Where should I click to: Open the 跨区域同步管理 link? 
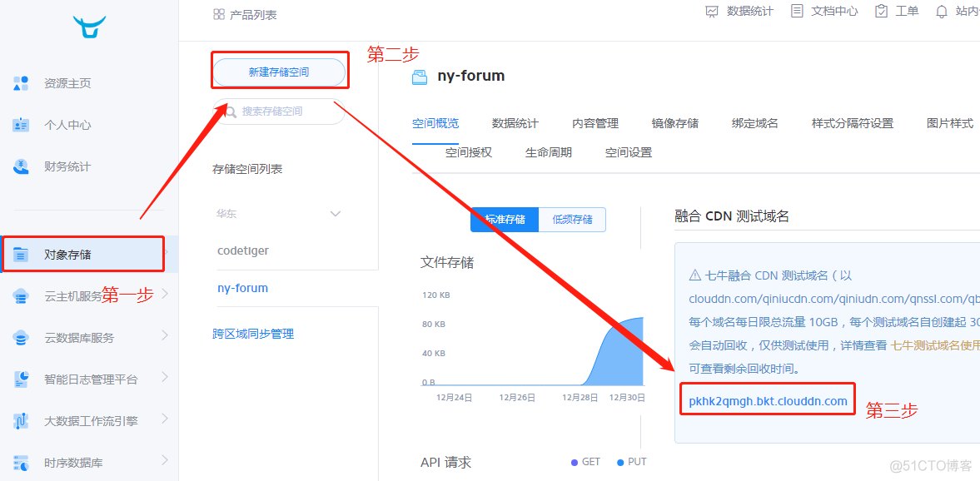pos(253,335)
